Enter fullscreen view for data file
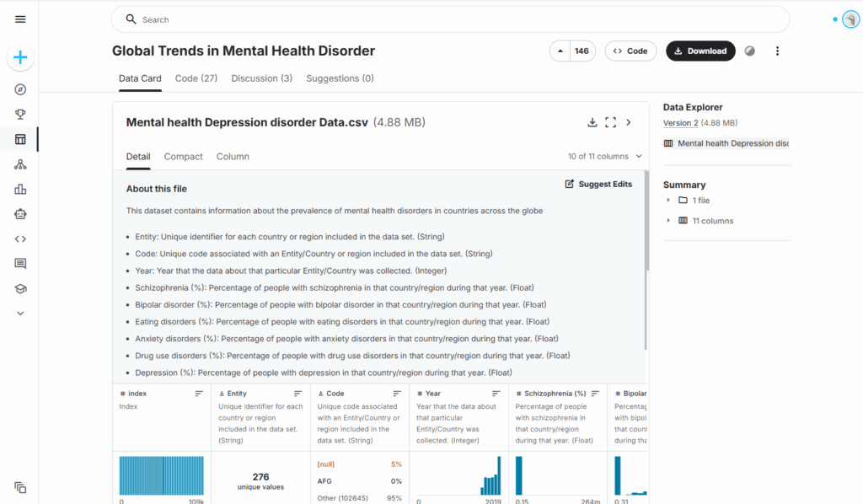This screenshot has height=504, width=863. click(x=610, y=122)
